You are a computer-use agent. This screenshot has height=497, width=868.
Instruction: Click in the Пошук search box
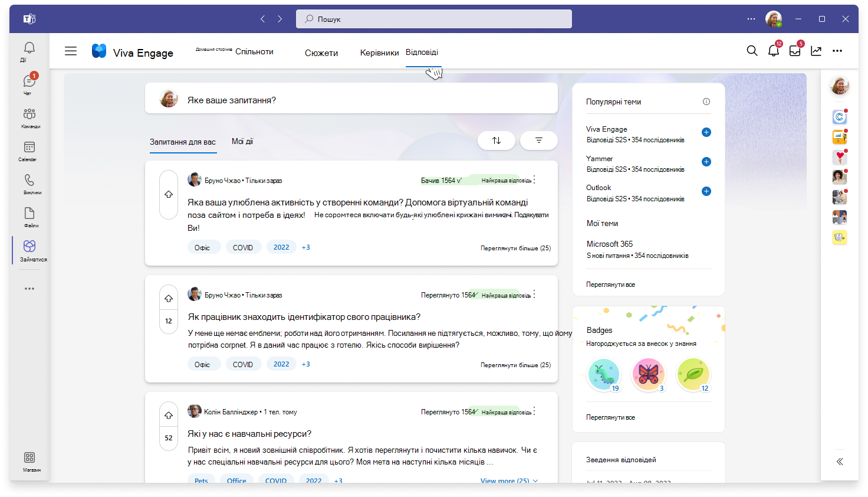pos(434,19)
